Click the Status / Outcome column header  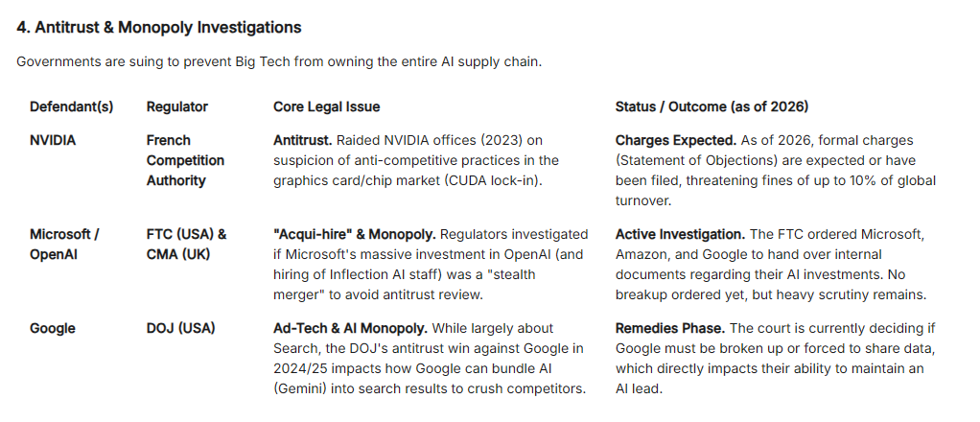tap(712, 106)
